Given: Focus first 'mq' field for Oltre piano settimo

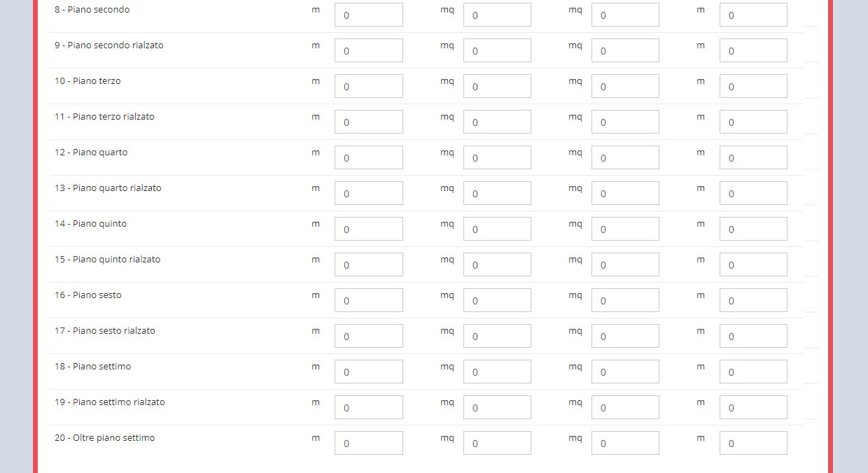Looking at the screenshot, I should click(497, 443).
